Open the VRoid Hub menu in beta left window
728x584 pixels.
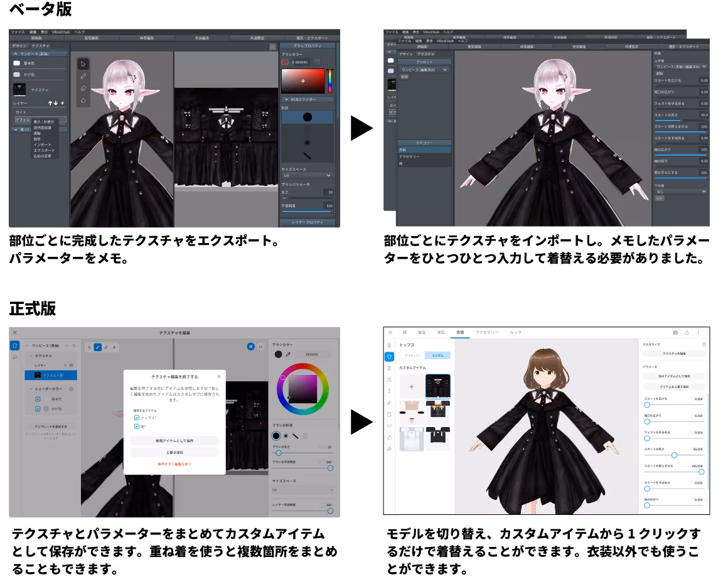click(x=61, y=32)
